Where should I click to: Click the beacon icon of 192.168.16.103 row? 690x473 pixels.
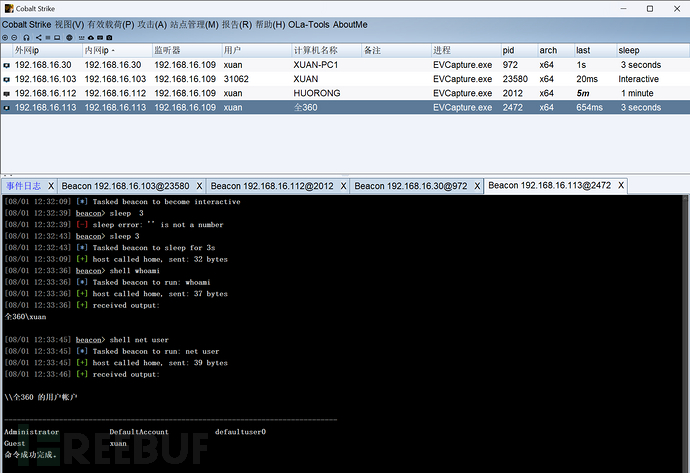pyautogui.click(x=7, y=79)
